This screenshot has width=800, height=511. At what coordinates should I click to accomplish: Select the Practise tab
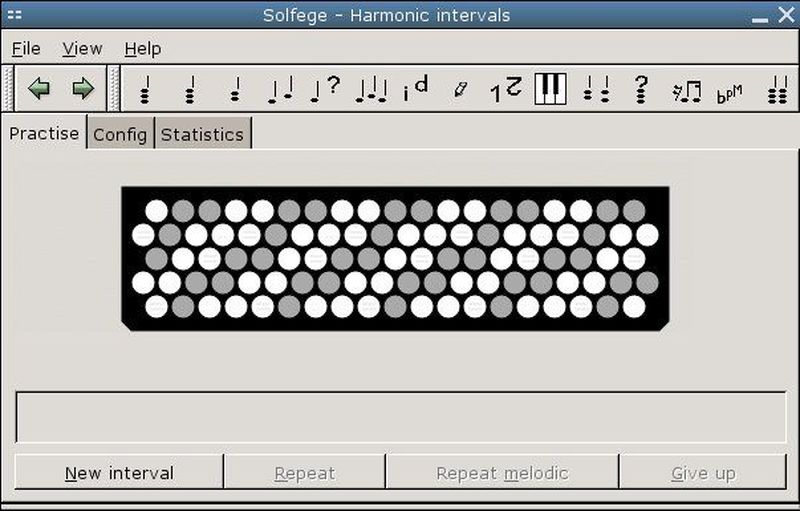(44, 133)
